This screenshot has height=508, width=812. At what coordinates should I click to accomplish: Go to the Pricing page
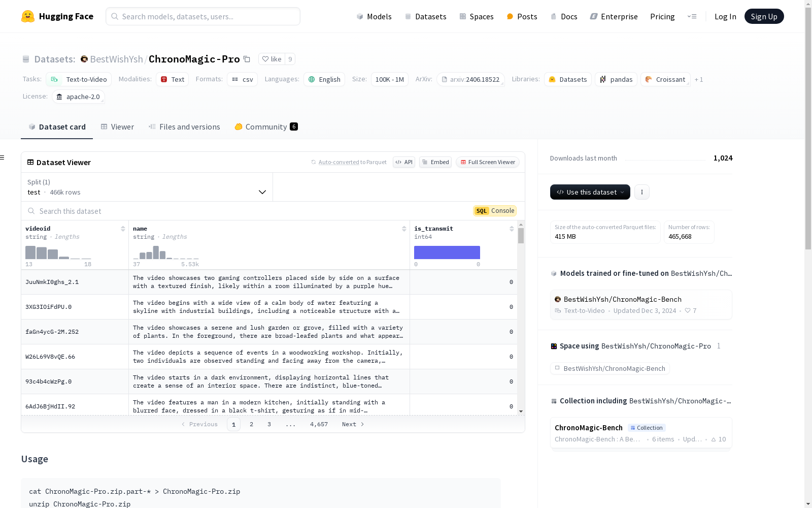662,16
